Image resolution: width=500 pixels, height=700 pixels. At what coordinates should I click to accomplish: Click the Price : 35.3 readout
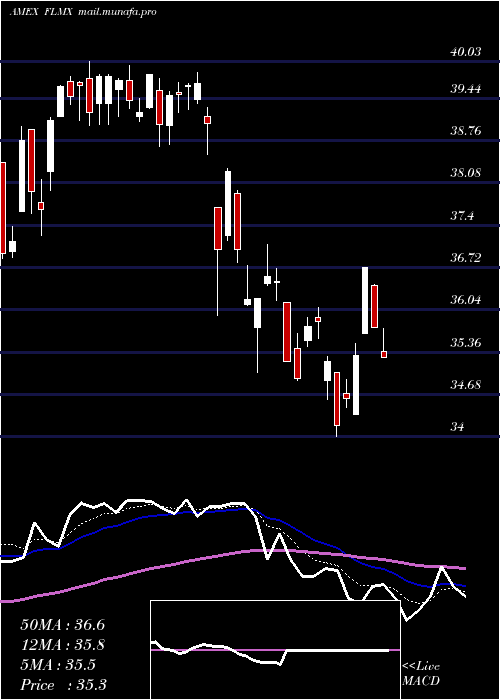pos(63,685)
